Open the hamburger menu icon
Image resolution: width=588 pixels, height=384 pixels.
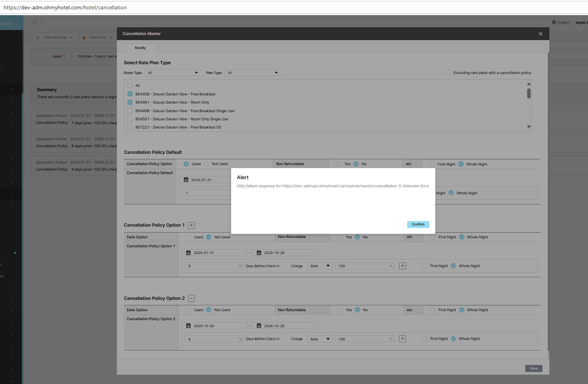tap(35, 23)
